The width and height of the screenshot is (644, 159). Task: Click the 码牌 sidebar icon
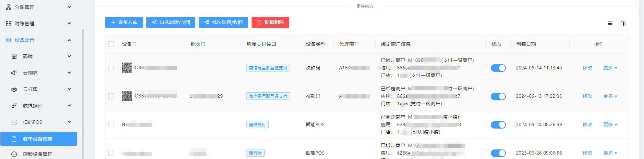14,56
